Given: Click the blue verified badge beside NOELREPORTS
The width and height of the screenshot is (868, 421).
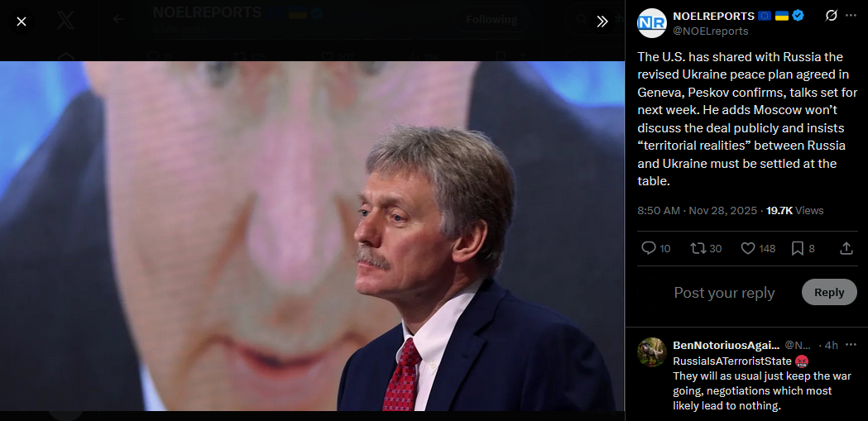Looking at the screenshot, I should click(798, 16).
